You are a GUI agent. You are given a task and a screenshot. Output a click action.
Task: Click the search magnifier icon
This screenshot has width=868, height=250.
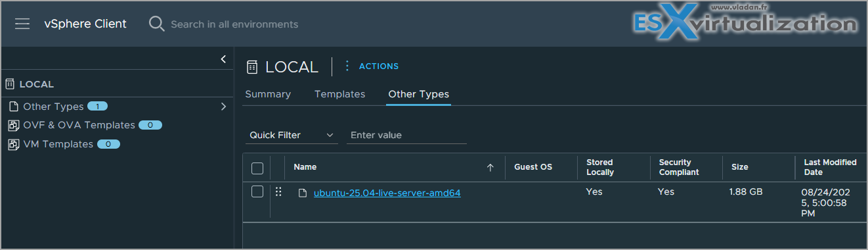156,24
